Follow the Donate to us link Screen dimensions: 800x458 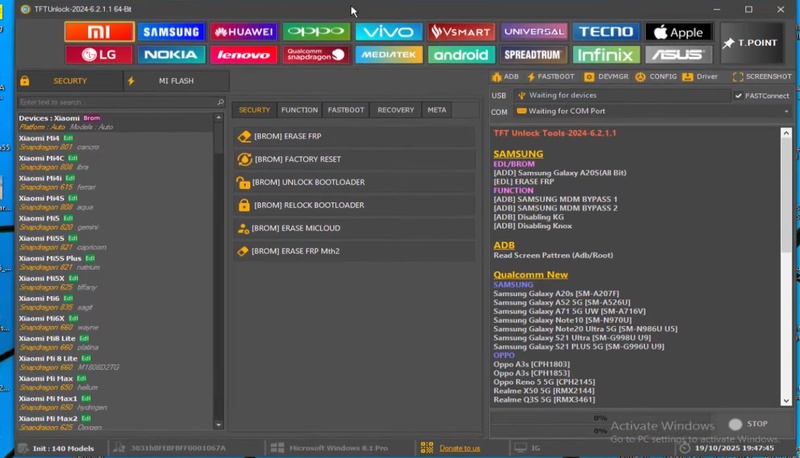459,448
